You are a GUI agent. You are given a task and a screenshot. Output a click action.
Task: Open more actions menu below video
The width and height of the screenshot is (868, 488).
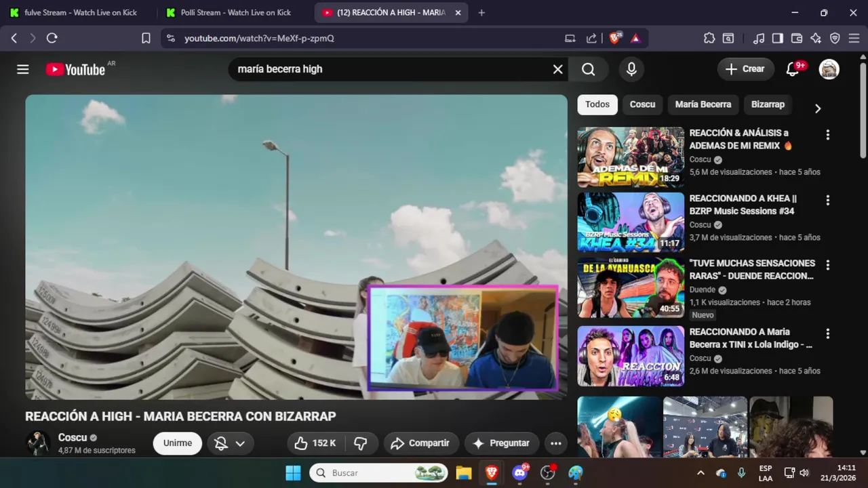(x=555, y=443)
